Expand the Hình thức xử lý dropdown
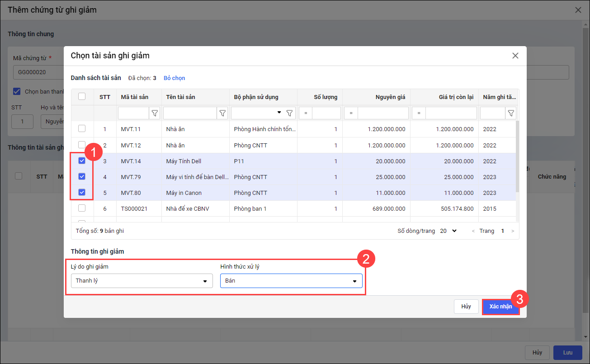Screen dimensions: 590x364 click(291, 281)
